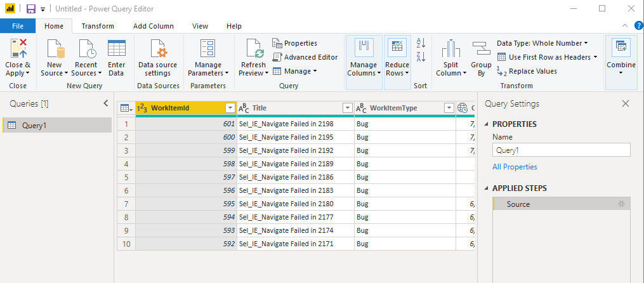Click the table menu icon at grid corner
The width and height of the screenshot is (644, 283).
(126, 108)
